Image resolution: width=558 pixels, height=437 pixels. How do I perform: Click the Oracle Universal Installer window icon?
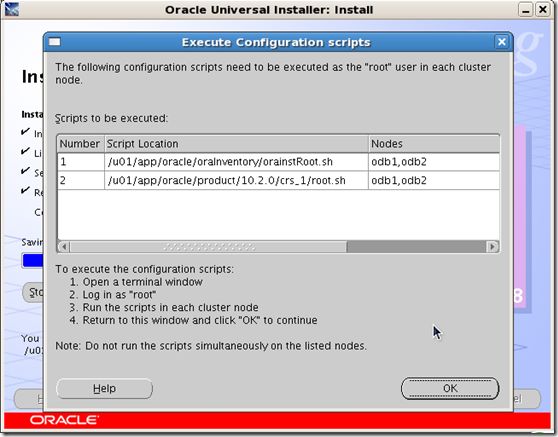click(x=11, y=9)
